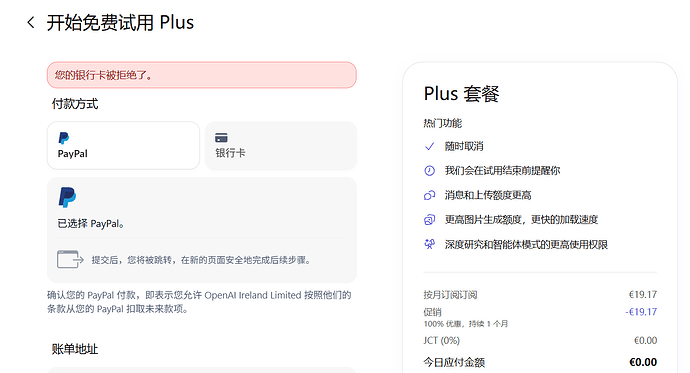
Task: Click the redirect window icon beside 提交后
Action: click(x=70, y=260)
